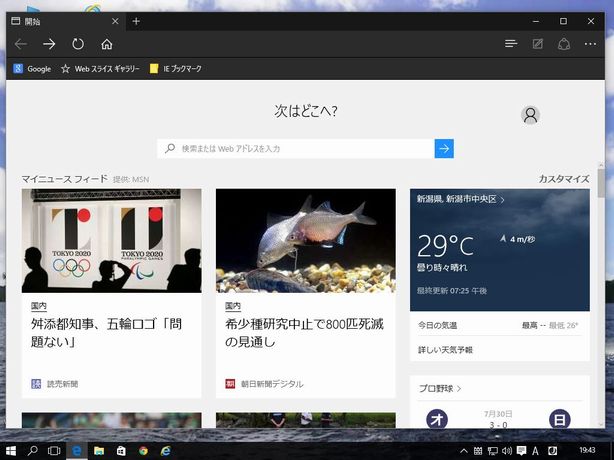Go back with the back arrow
The width and height of the screenshot is (614, 460).
coord(21,44)
